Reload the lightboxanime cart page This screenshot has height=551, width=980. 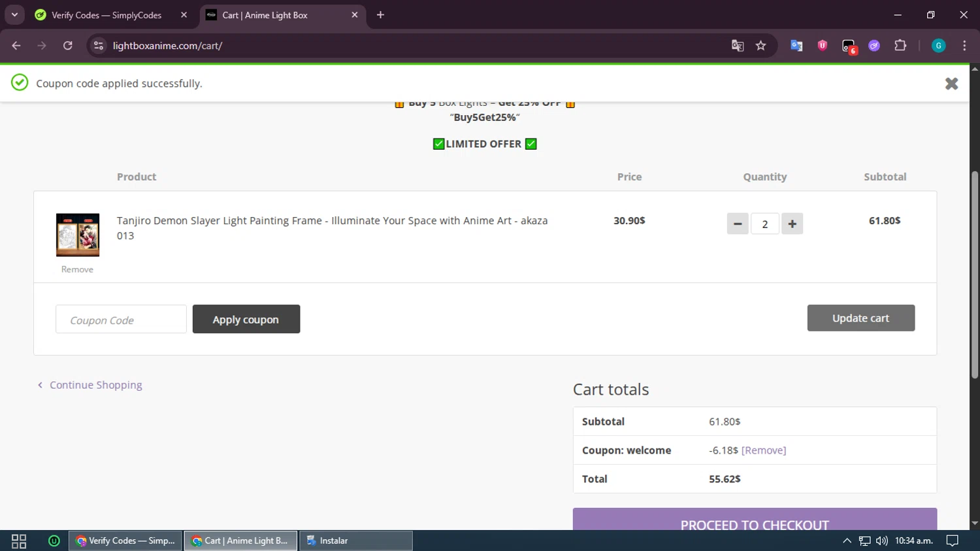pos(68,46)
